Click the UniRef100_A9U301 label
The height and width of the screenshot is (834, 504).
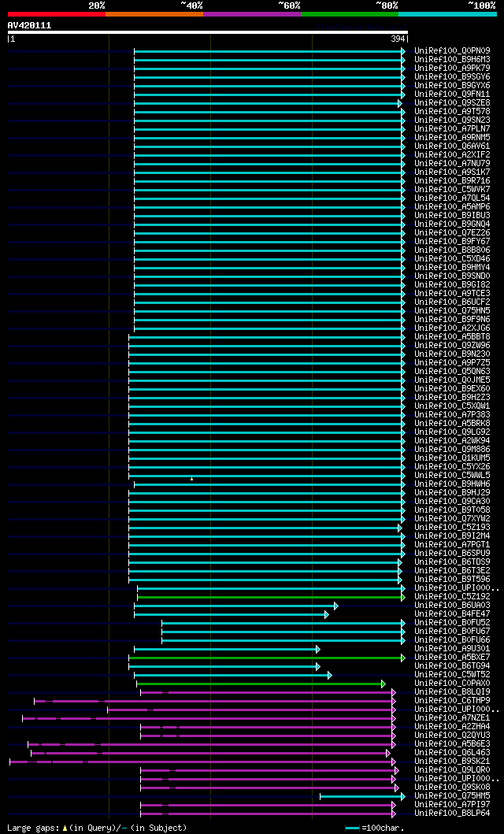pos(453,649)
